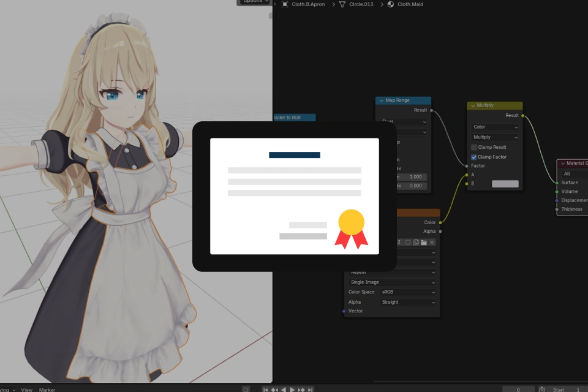Click the fake user shield icon
Image resolution: width=588 pixels, height=392 pixels.
click(408, 243)
